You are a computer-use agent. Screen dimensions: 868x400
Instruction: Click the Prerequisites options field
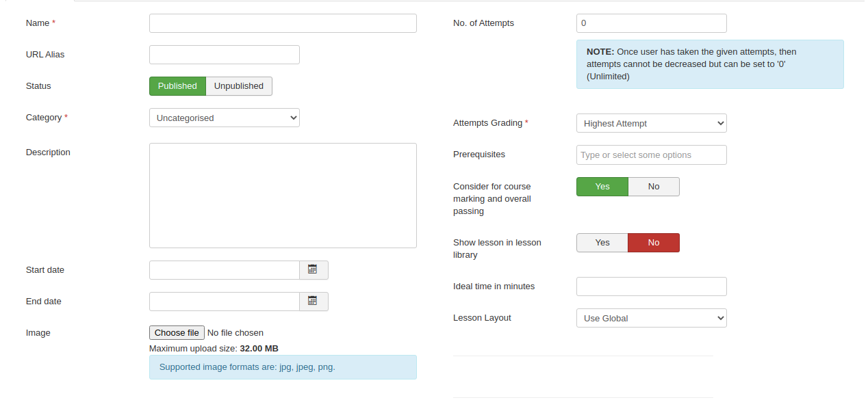tap(651, 155)
